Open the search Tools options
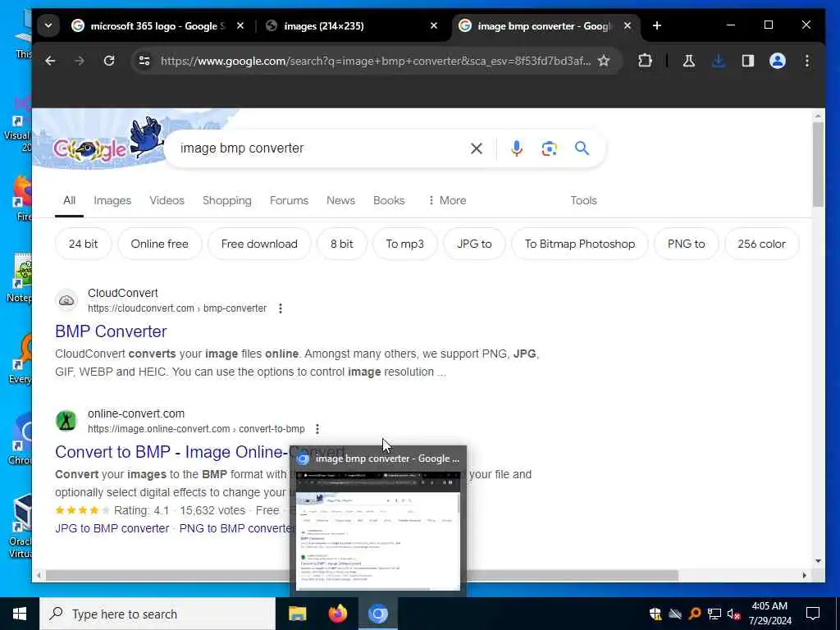Image resolution: width=840 pixels, height=630 pixels. pos(583,200)
